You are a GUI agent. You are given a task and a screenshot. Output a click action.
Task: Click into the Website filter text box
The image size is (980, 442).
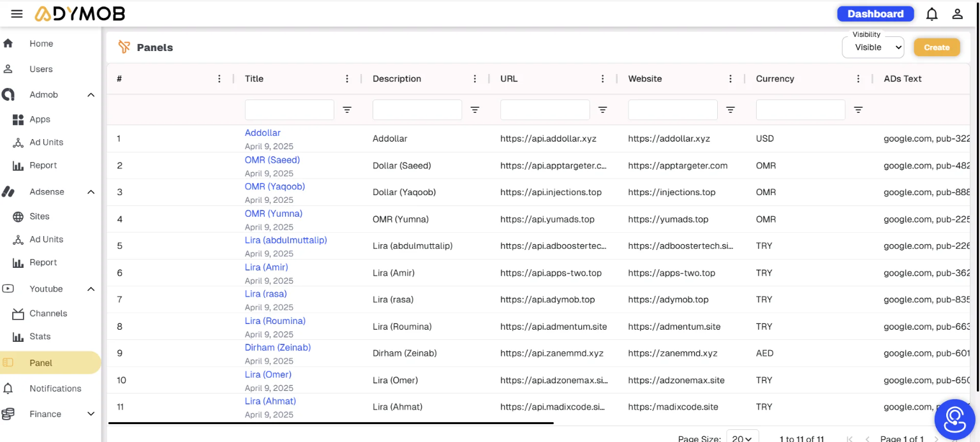(x=673, y=110)
